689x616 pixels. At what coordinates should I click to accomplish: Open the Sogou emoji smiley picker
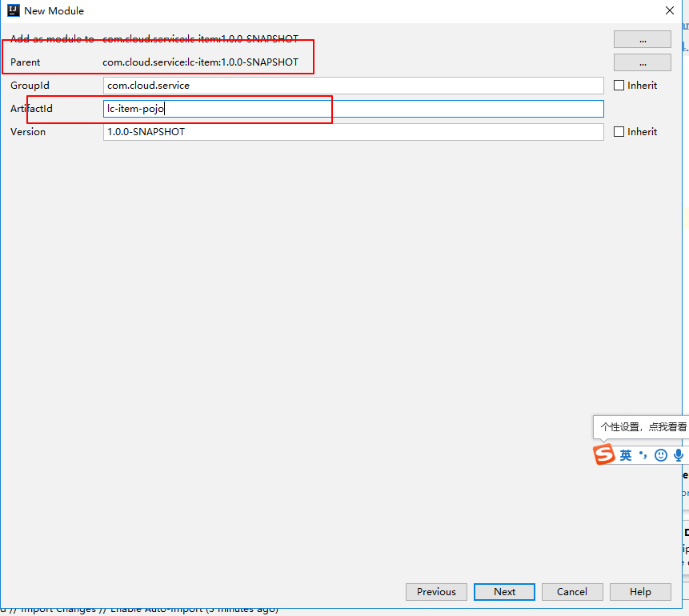660,454
